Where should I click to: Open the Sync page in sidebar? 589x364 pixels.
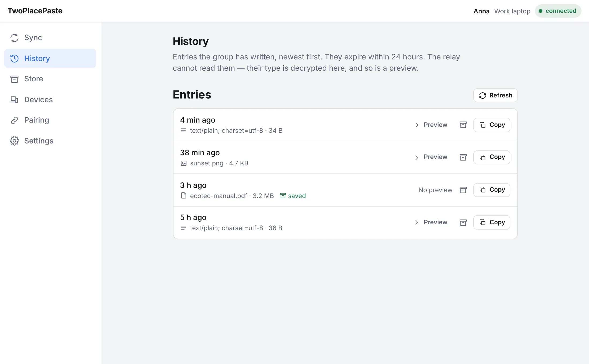pyautogui.click(x=50, y=38)
